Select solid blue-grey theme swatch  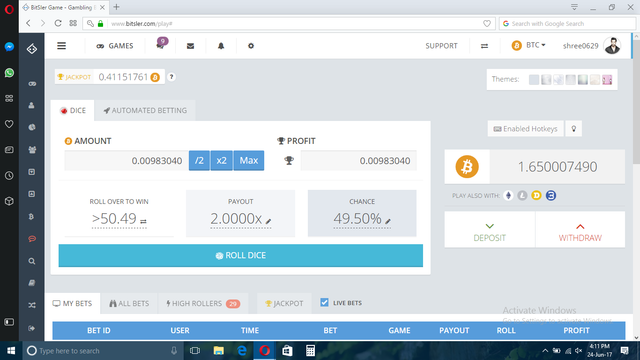click(533, 80)
